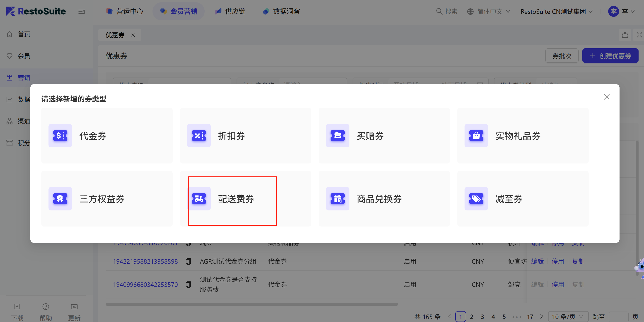Click 编辑 for AGR测试代金券分组 row
This screenshot has height=322, width=644.
pos(537,261)
